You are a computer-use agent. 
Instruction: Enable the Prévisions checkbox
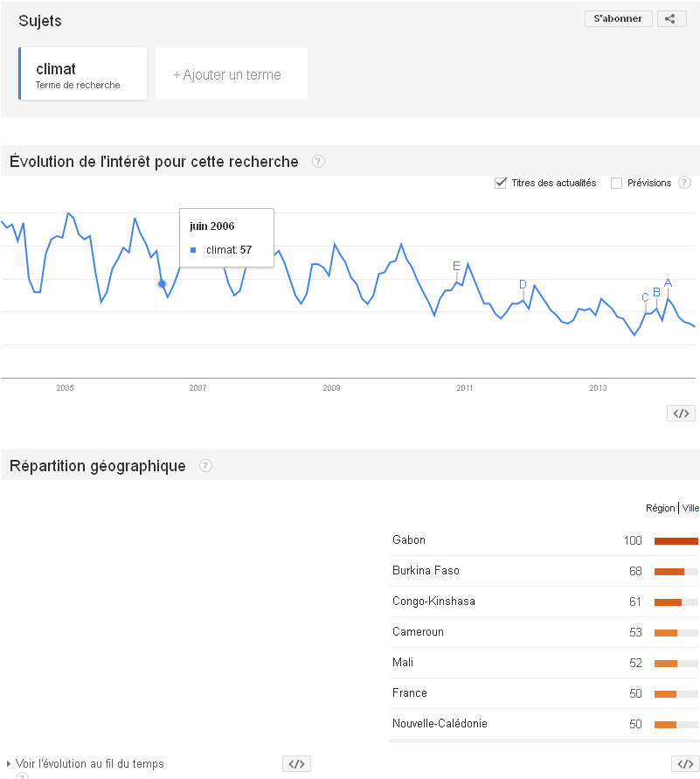(616, 183)
